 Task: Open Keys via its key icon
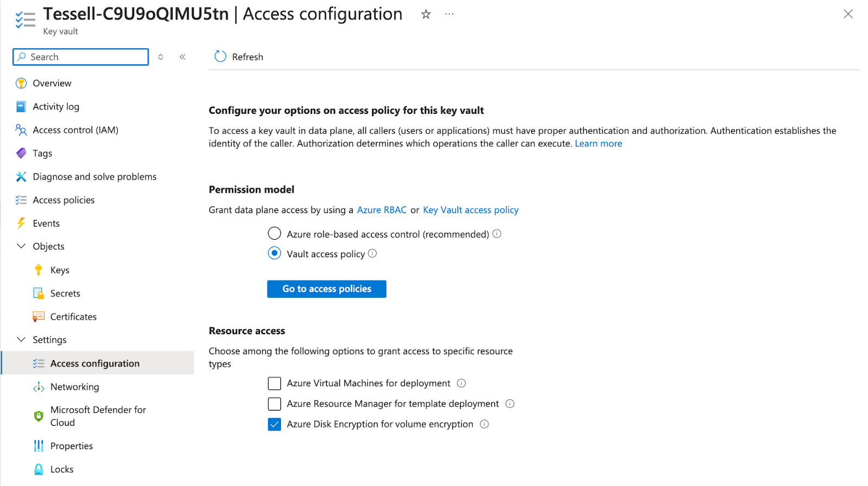tap(39, 270)
